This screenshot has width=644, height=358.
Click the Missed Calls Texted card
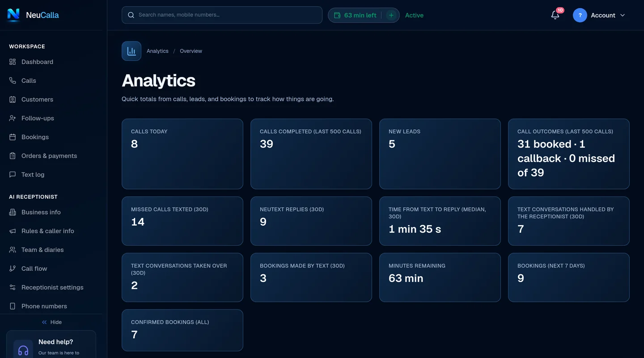182,221
